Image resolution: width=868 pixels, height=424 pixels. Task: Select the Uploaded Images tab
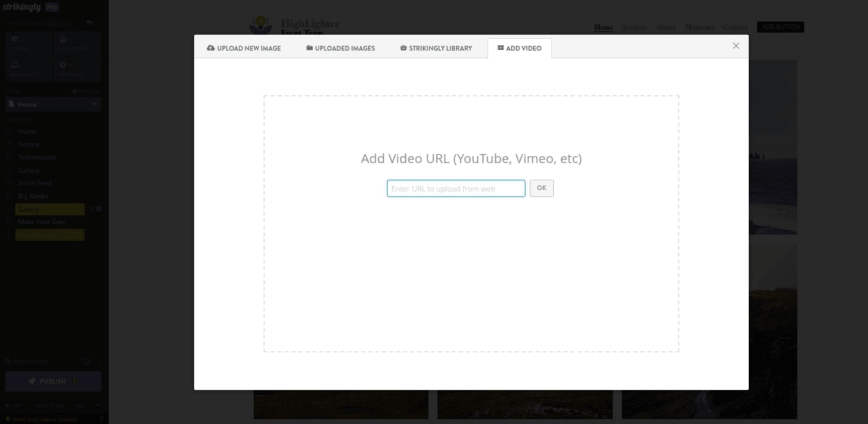tap(340, 48)
